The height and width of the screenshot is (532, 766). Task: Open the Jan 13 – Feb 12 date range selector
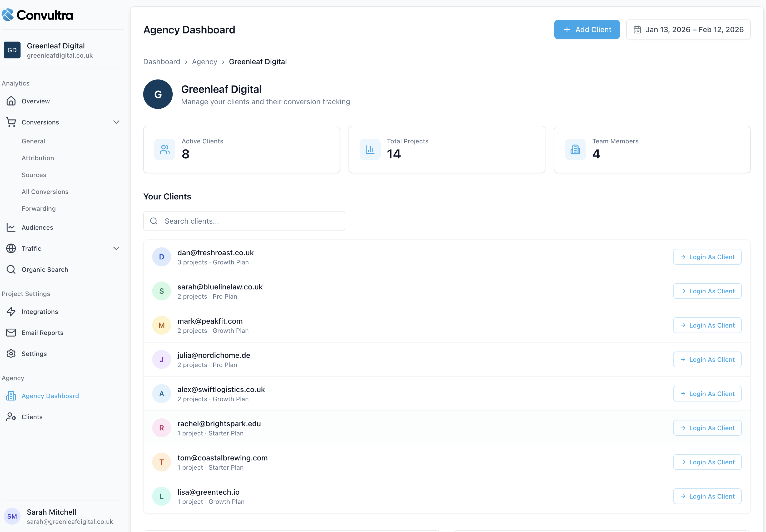point(688,29)
